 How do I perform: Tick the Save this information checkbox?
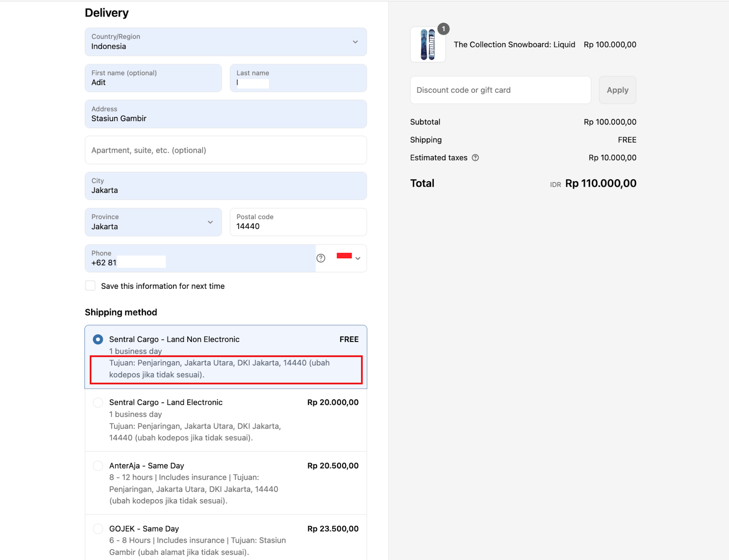pos(90,286)
